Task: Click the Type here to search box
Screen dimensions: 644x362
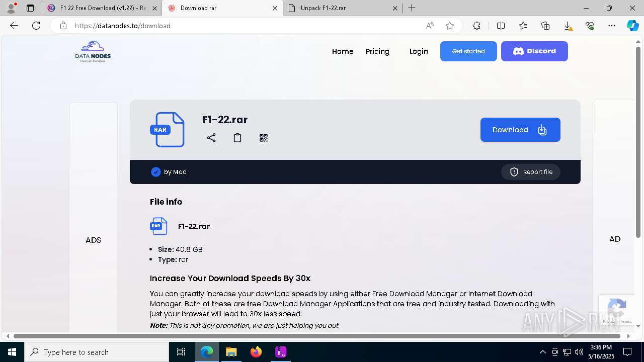Action: (x=97, y=352)
